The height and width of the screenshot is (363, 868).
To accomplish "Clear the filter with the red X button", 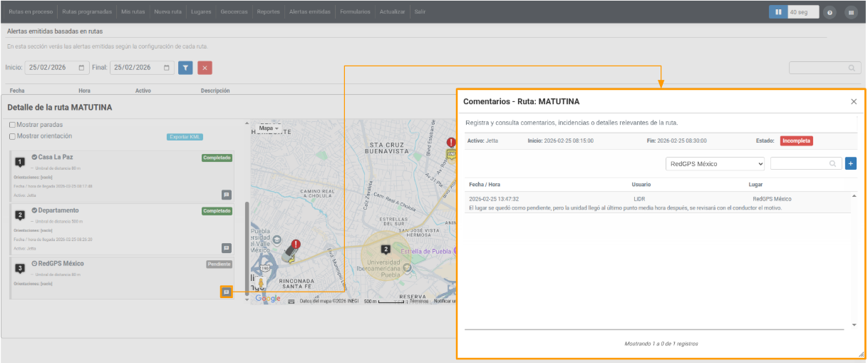I will tap(205, 68).
